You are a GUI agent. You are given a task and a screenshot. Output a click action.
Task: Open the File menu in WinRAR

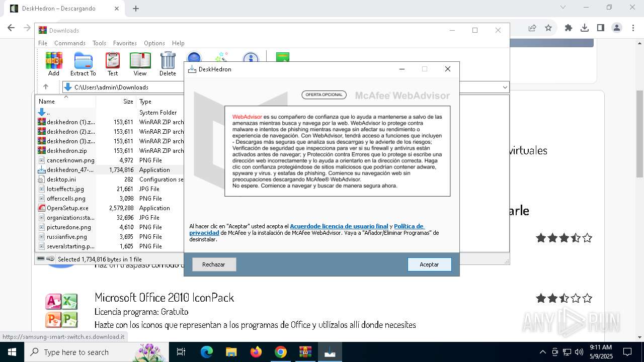[x=43, y=43]
